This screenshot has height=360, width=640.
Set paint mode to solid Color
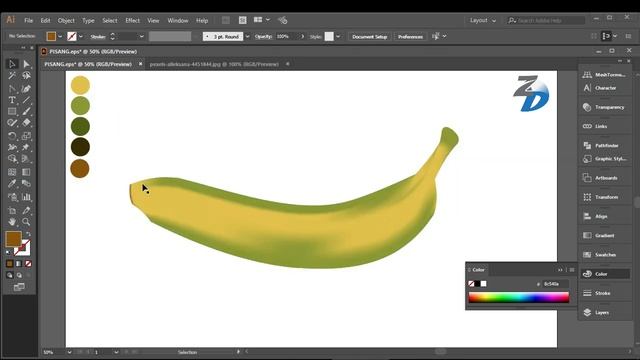[9, 264]
